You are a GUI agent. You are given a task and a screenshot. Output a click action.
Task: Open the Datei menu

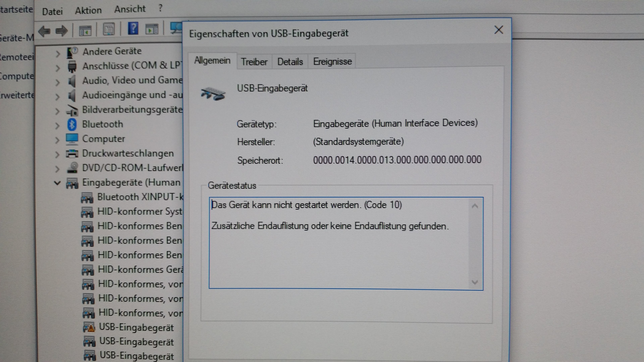52,12
